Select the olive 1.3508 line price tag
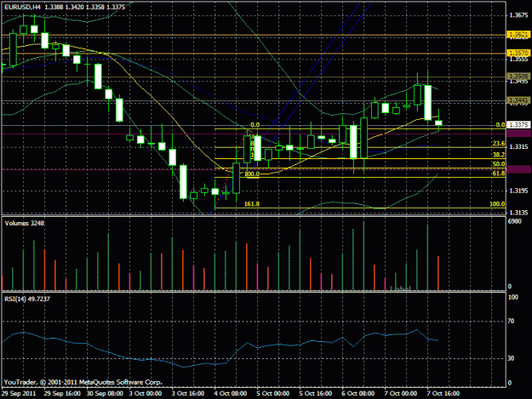 pos(518,77)
